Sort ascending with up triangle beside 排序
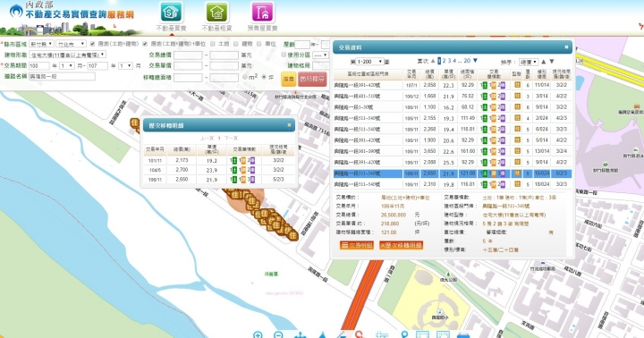 544,62
